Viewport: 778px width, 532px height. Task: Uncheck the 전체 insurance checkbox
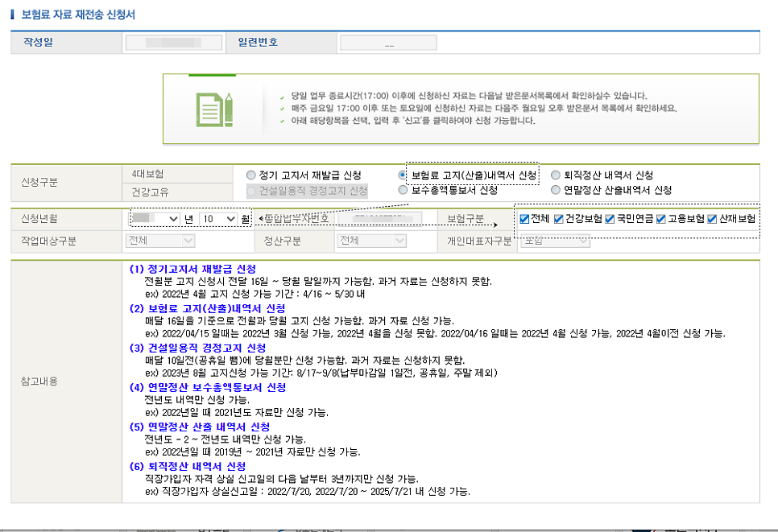pyautogui.click(x=523, y=219)
